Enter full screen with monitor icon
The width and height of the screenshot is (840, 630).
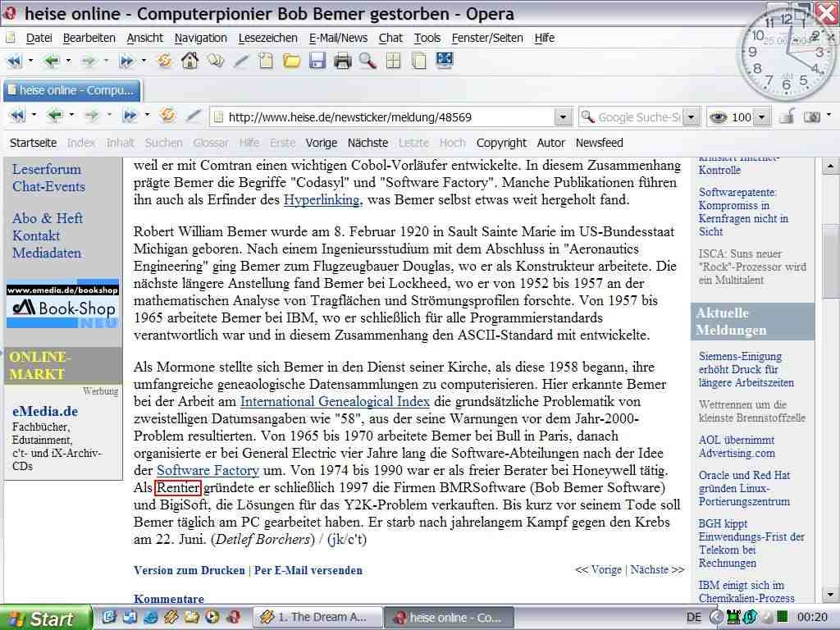tap(445, 60)
